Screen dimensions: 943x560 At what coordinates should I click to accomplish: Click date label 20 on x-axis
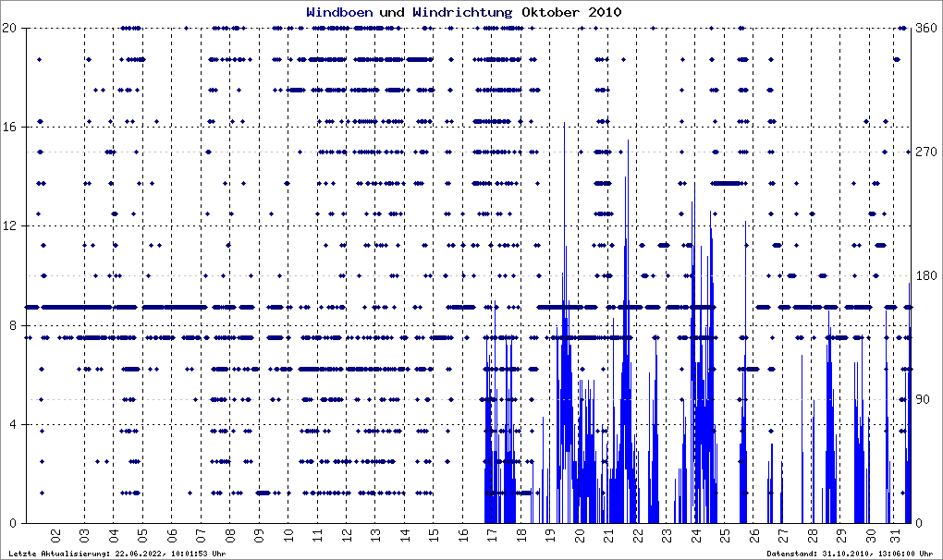[x=580, y=535]
